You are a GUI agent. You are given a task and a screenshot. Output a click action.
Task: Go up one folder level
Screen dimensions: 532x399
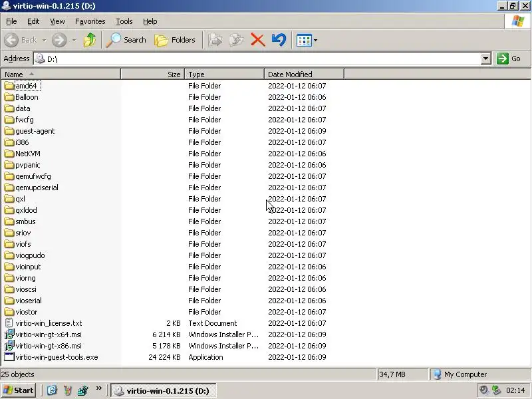click(90, 40)
